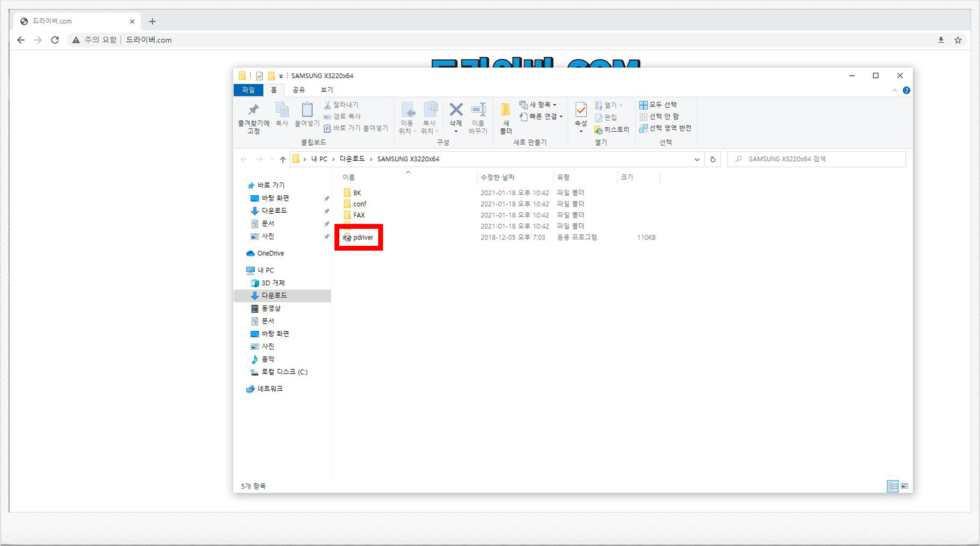980x546 pixels.
Task: Expand the address bar history dropdown
Action: [x=697, y=159]
